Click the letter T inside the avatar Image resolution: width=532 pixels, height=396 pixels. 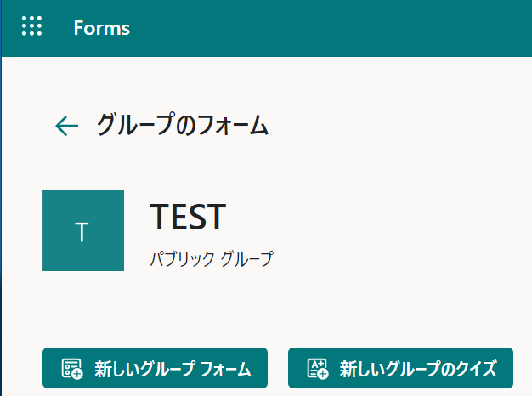[x=82, y=232]
